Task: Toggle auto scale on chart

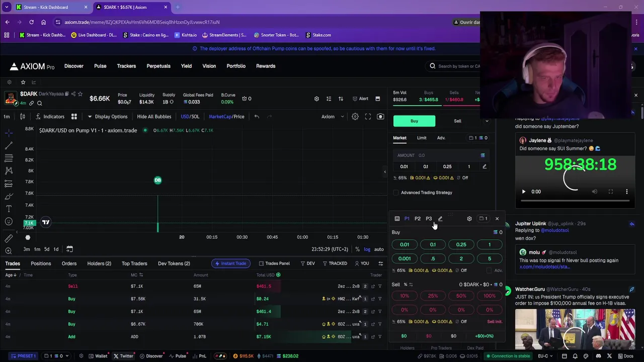Action: click(379, 249)
